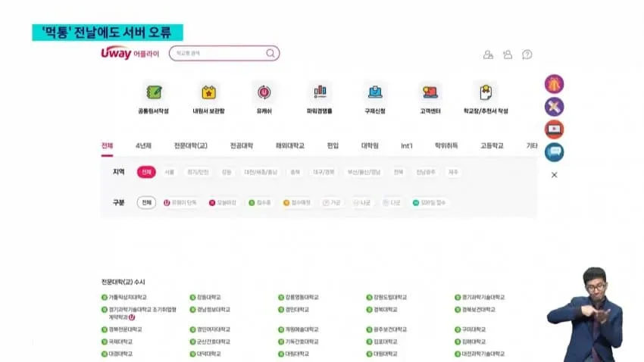
Task: Toggle the 다군 filter
Action: [392, 203]
